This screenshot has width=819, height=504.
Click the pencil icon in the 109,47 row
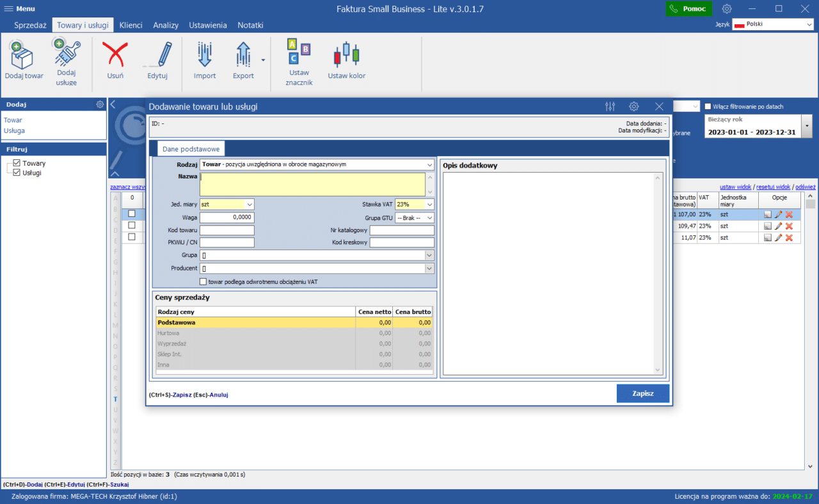[779, 226]
